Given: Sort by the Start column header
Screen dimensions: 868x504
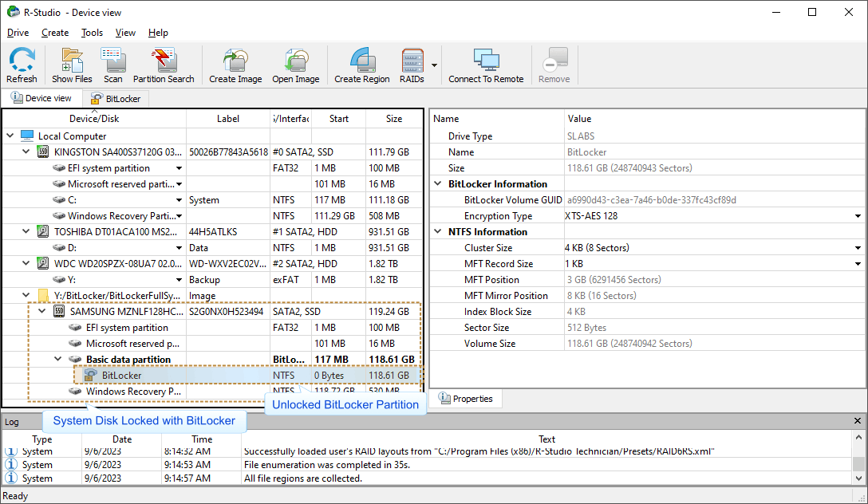Looking at the screenshot, I should [x=339, y=118].
